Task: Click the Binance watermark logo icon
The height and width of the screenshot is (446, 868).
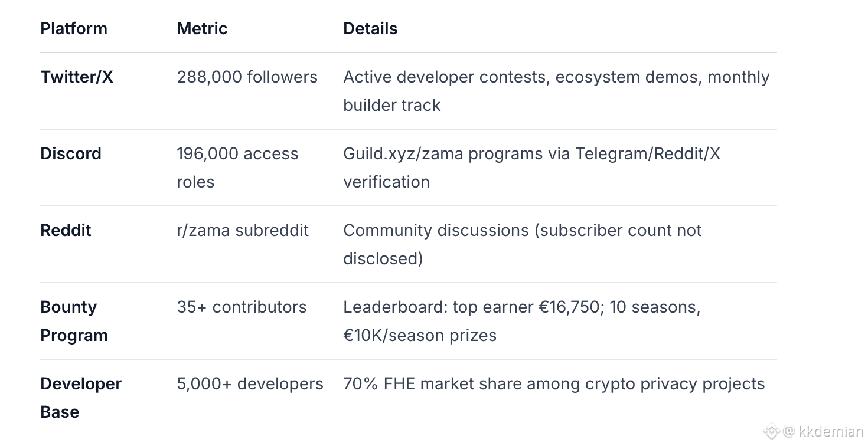Action: point(771,432)
